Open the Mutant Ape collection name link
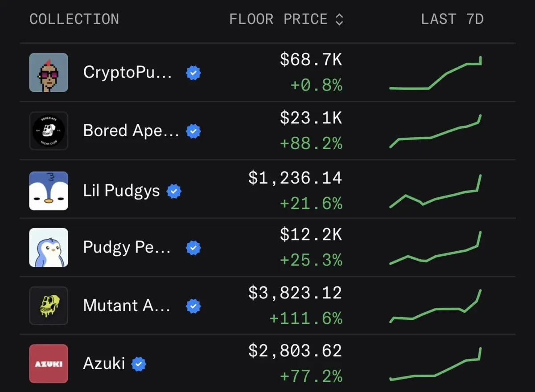The height and width of the screenshot is (392, 535). point(126,306)
